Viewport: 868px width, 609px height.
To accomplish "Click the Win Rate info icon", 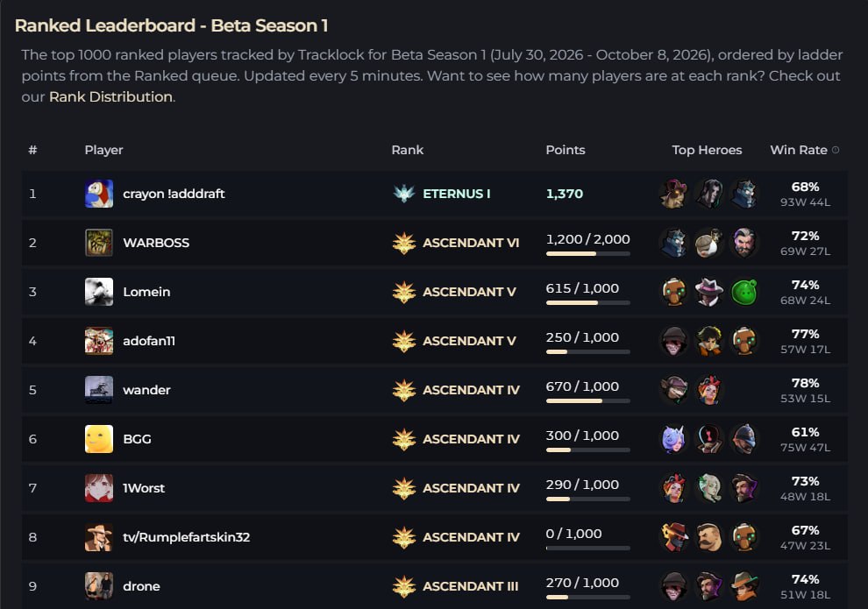I will [836, 150].
